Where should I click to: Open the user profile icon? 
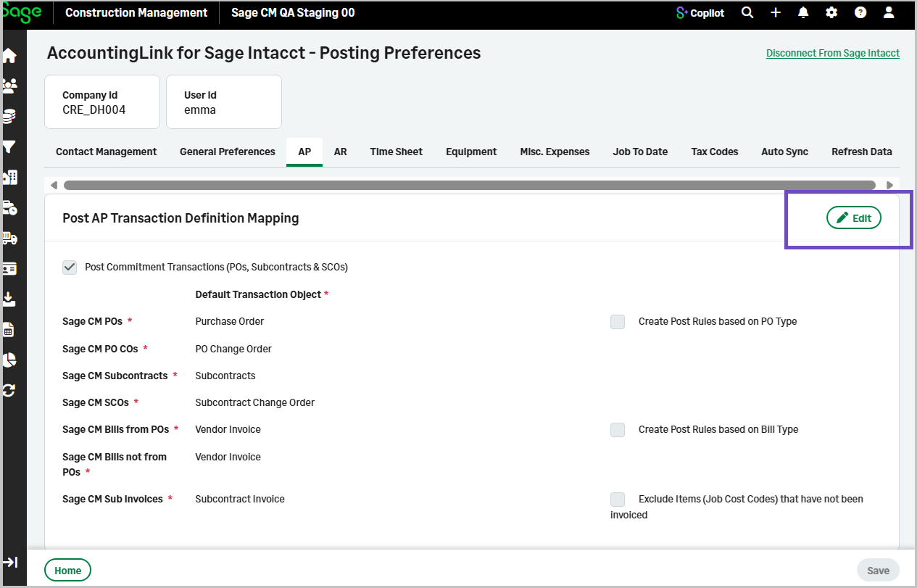pos(889,13)
